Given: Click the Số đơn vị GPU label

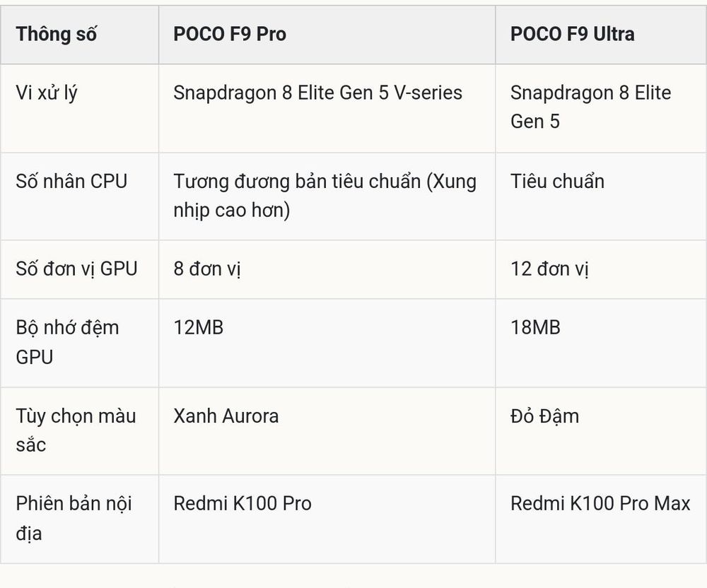Looking at the screenshot, I should point(76,269).
